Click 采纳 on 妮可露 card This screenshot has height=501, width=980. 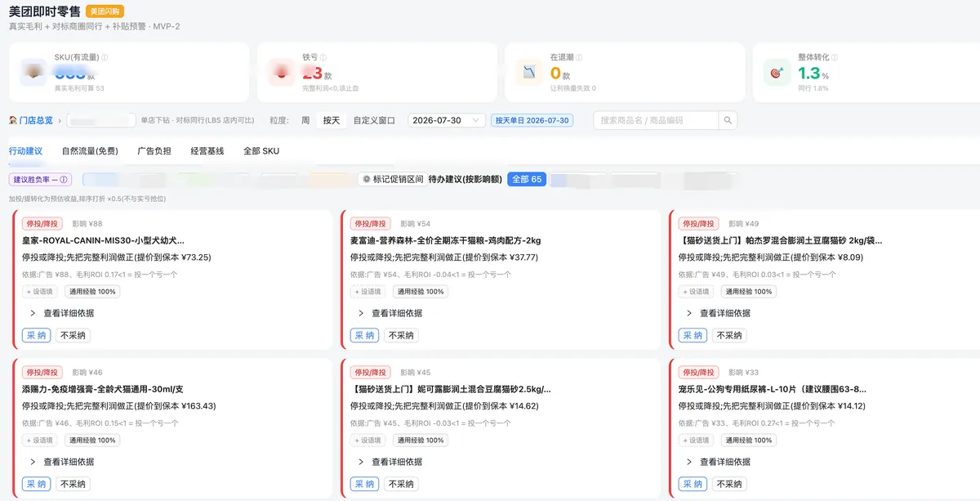tap(364, 484)
